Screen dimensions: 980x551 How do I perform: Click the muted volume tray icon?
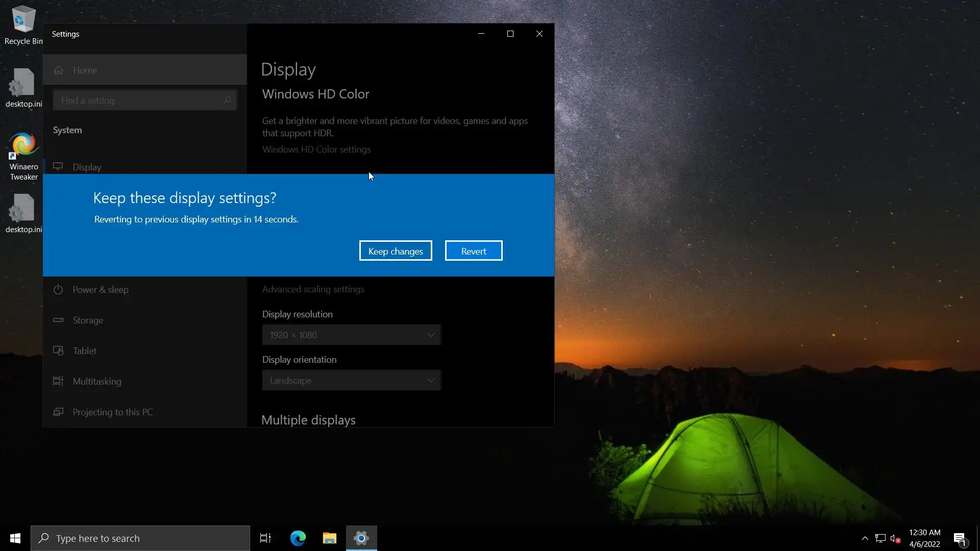tap(895, 538)
